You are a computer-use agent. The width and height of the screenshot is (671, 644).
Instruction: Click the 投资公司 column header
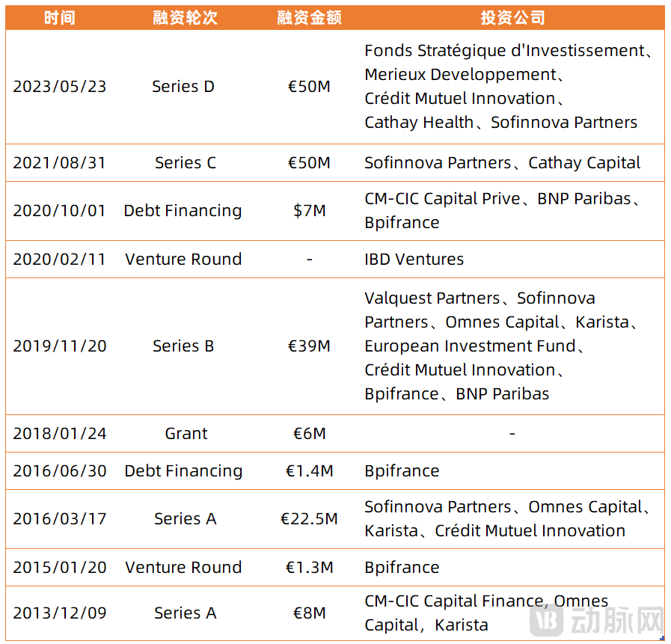[x=512, y=18]
